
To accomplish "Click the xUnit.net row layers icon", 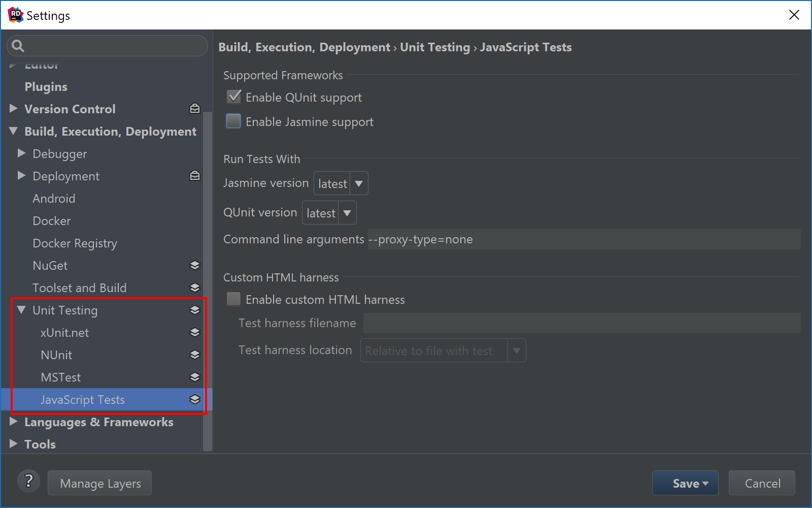I will [x=195, y=332].
